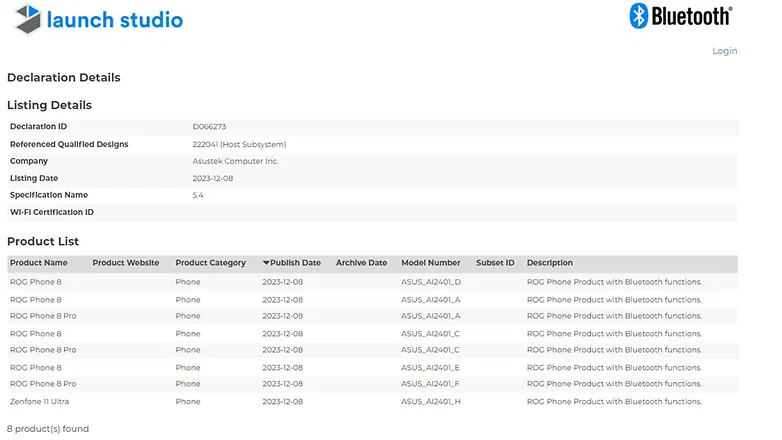Select model number ASUS_AI2401_F
The height and width of the screenshot is (440, 782).
click(x=430, y=384)
